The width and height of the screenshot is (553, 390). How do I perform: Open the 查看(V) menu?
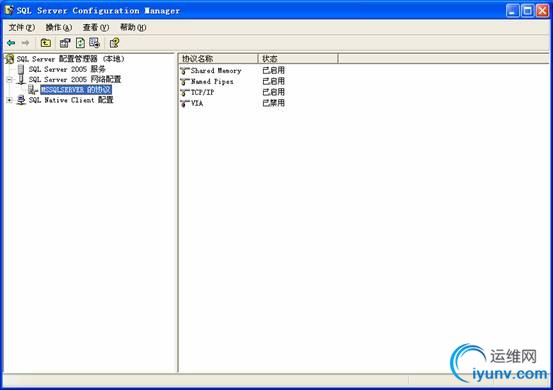[x=96, y=28]
